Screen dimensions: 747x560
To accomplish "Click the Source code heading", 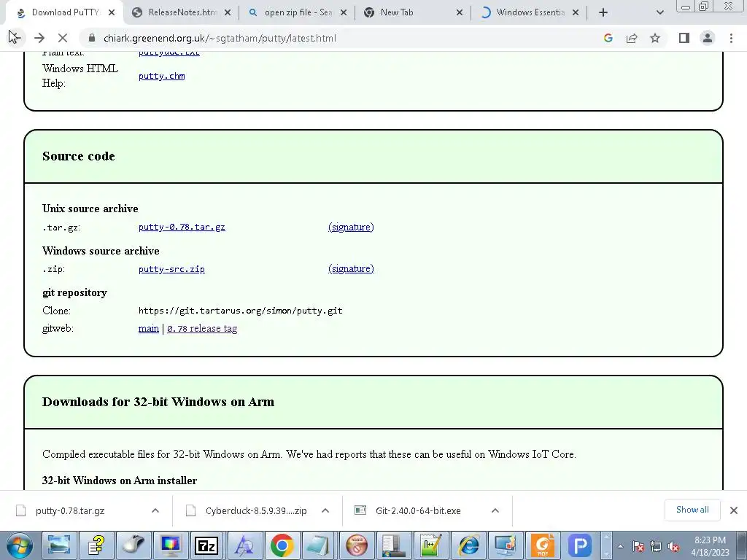I will (79, 156).
